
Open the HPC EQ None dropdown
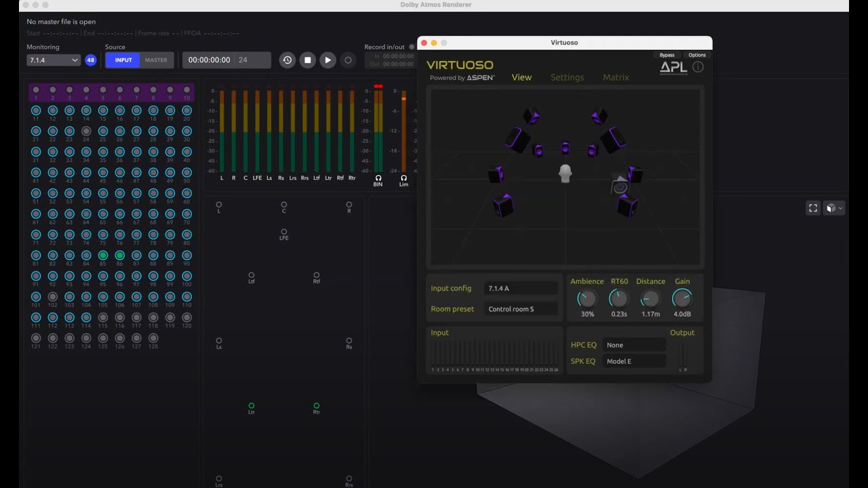point(634,345)
